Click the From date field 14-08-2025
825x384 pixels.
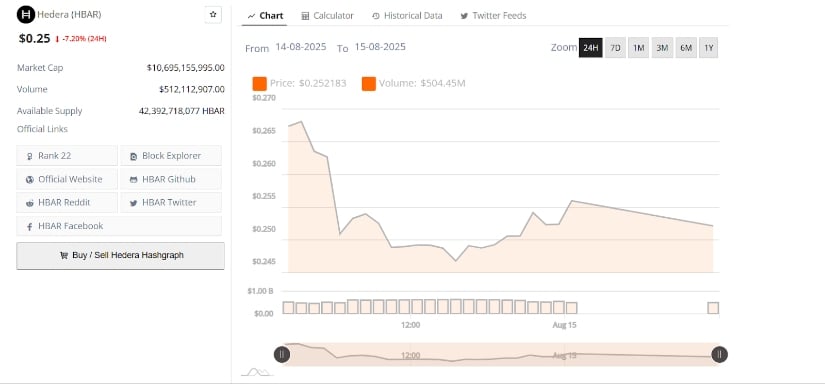pyautogui.click(x=300, y=47)
